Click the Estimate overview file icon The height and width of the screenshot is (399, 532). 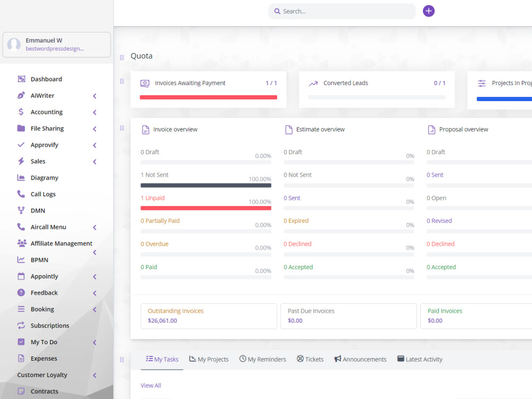289,130
